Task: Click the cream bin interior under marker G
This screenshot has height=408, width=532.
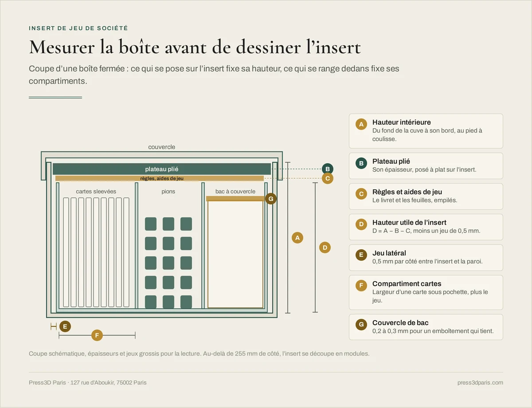Action: point(235,255)
